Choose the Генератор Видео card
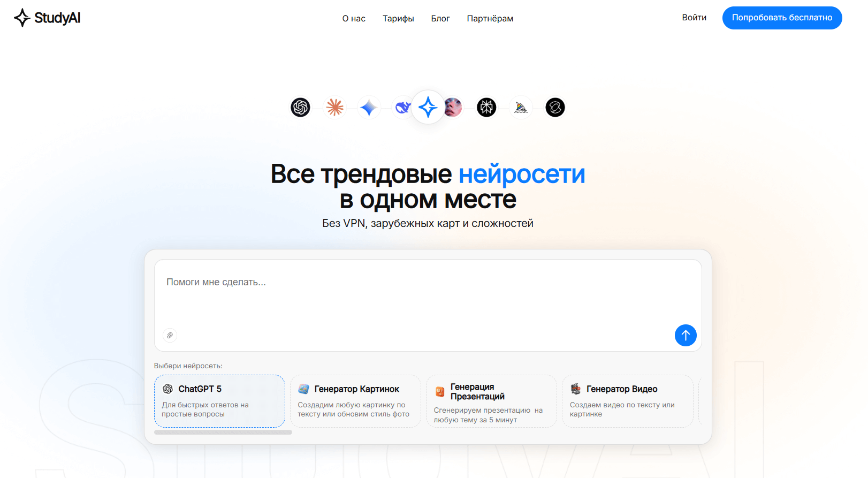Image resolution: width=868 pixels, height=478 pixels. coord(628,401)
